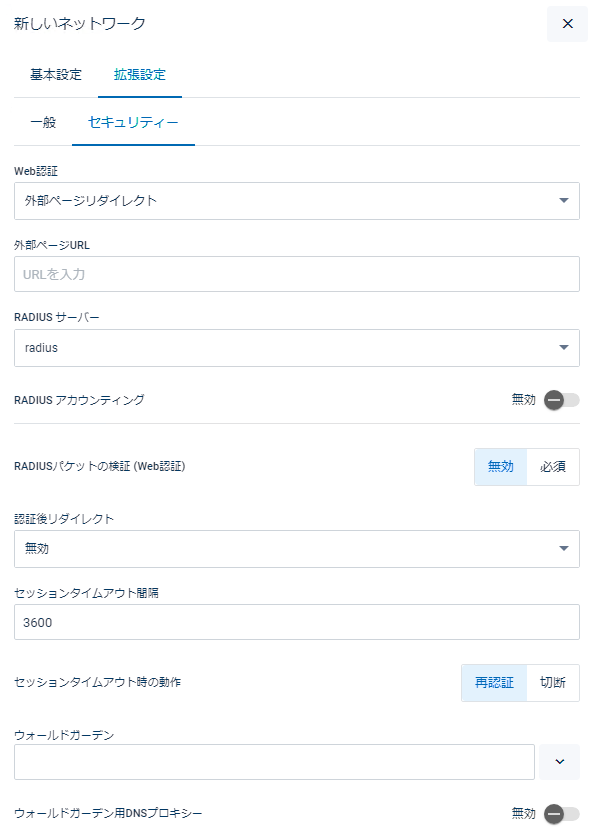
Task: Click the 外部ページURL input field
Action: coord(297,274)
